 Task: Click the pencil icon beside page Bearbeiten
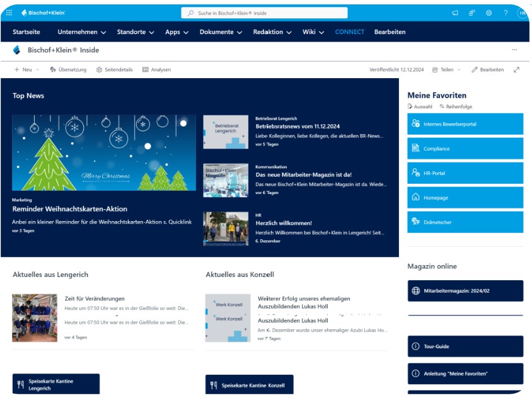pyautogui.click(x=474, y=69)
